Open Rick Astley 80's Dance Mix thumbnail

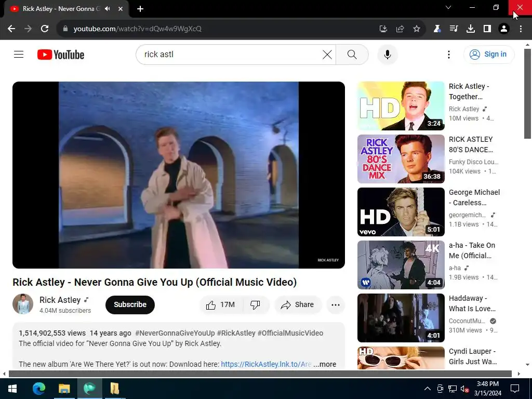401,159
